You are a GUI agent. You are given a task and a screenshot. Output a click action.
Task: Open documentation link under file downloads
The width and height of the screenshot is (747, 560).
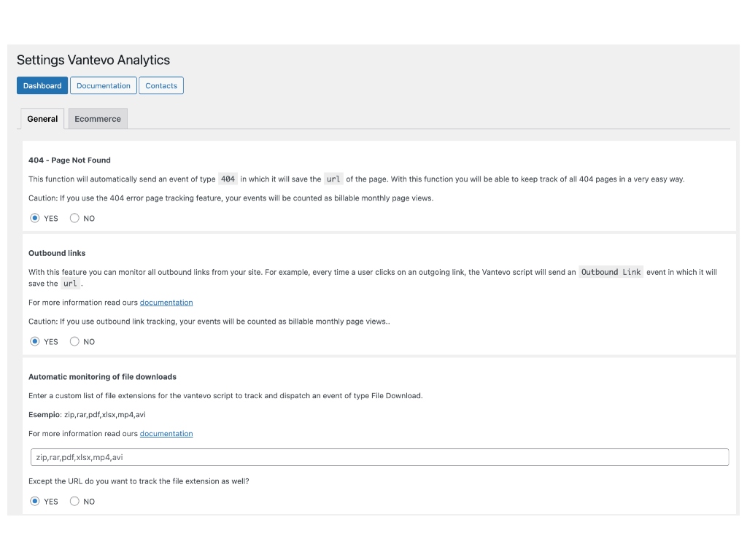click(166, 434)
